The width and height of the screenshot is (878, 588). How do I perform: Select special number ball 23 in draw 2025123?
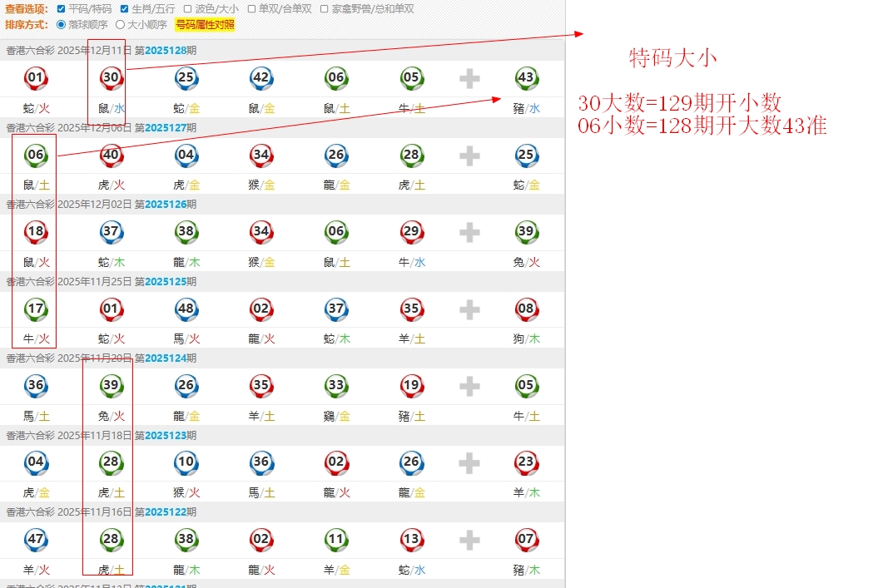click(x=526, y=462)
